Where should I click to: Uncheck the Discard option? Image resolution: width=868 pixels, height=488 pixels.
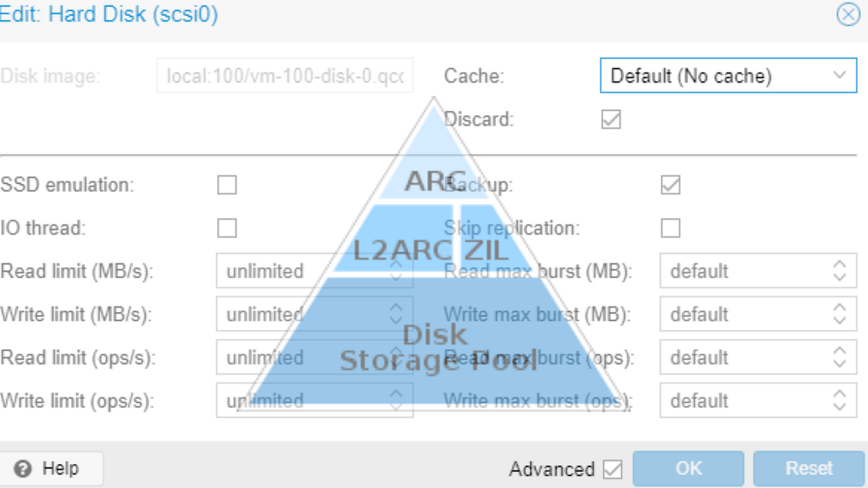click(610, 119)
